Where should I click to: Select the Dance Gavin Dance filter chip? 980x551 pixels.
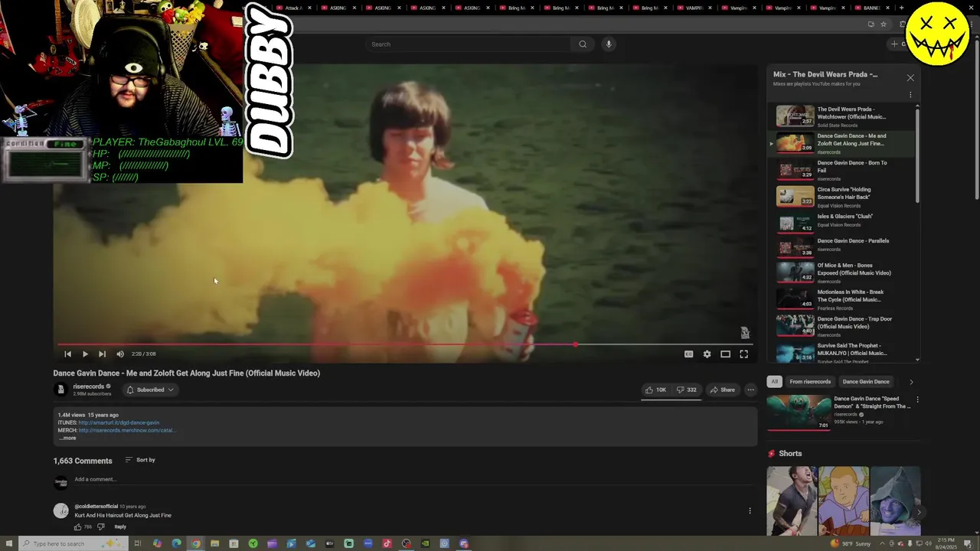[866, 382]
